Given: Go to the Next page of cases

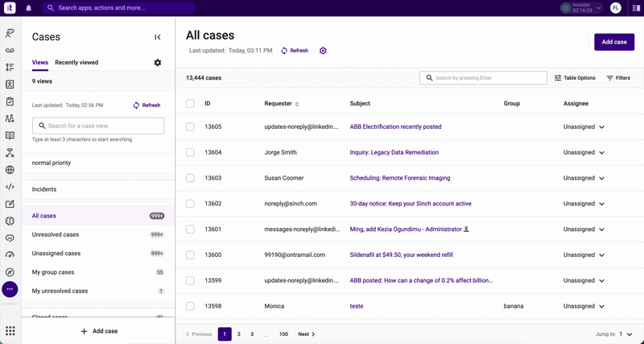Looking at the screenshot, I should [x=307, y=334].
